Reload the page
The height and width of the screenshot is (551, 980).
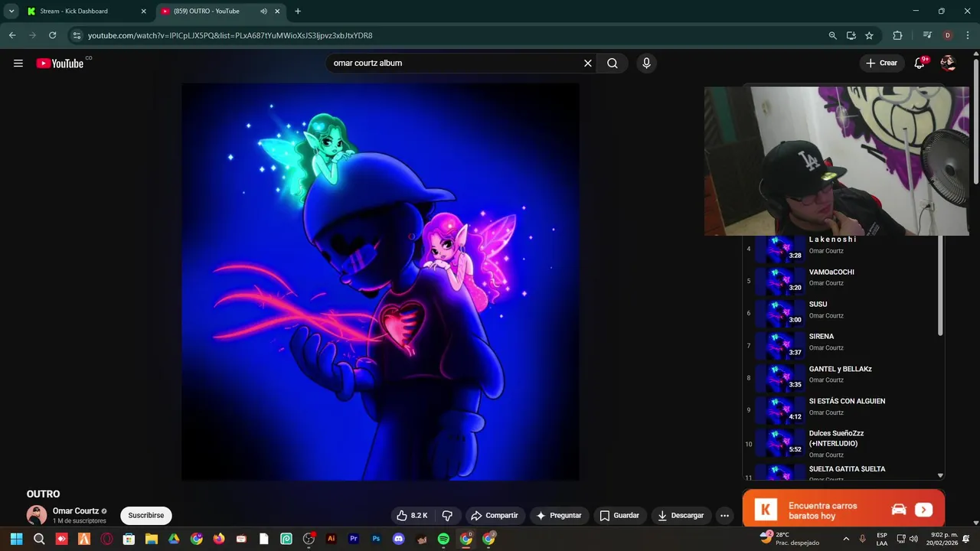tap(52, 35)
